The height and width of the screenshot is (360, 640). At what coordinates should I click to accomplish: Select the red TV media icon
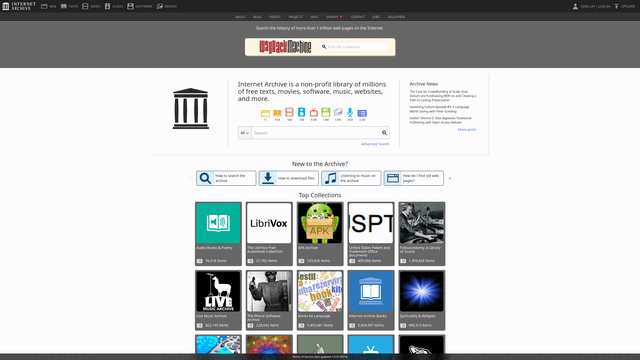point(313,113)
